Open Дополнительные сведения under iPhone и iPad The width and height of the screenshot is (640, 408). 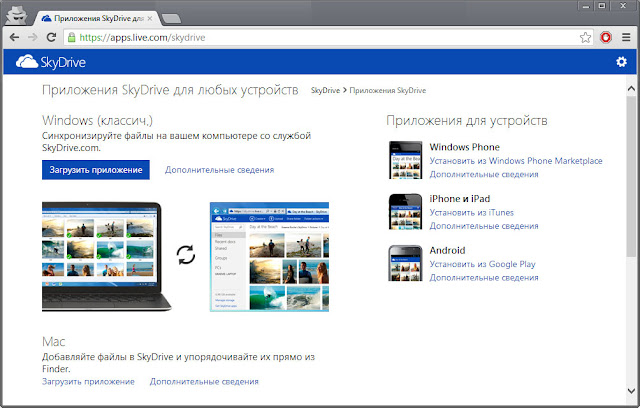[484, 226]
